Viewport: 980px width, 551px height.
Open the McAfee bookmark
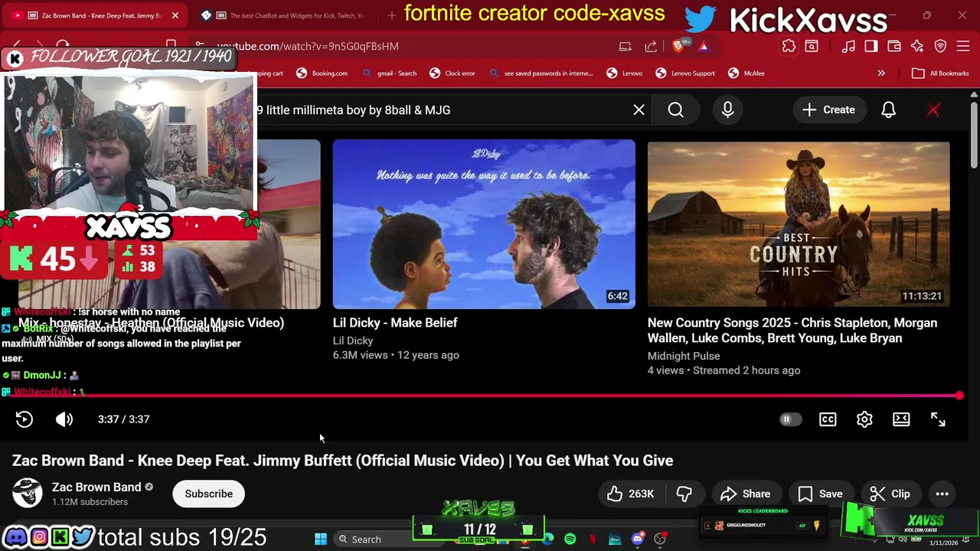pyautogui.click(x=746, y=73)
